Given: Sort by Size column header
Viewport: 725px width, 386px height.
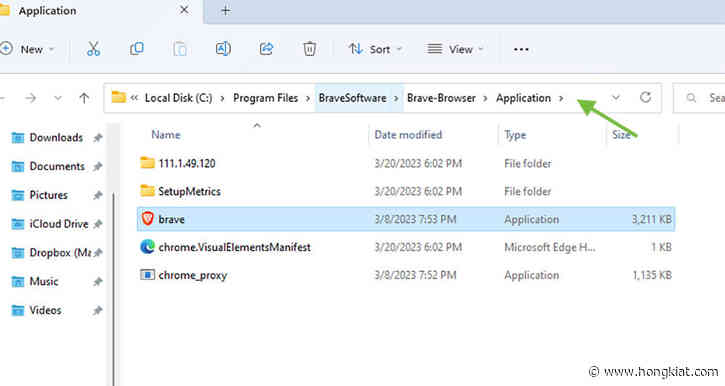Looking at the screenshot, I should [x=621, y=135].
